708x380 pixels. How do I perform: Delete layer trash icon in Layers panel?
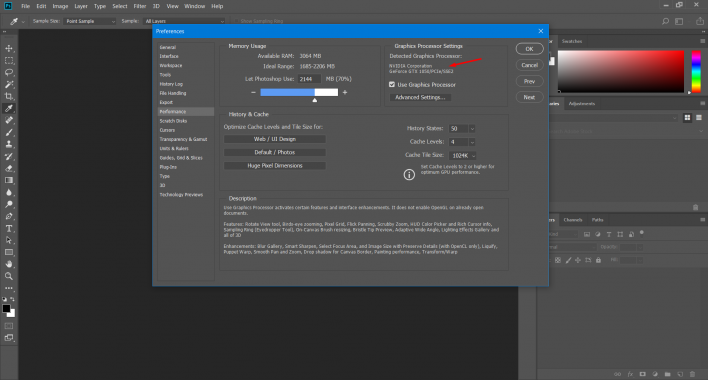point(692,374)
